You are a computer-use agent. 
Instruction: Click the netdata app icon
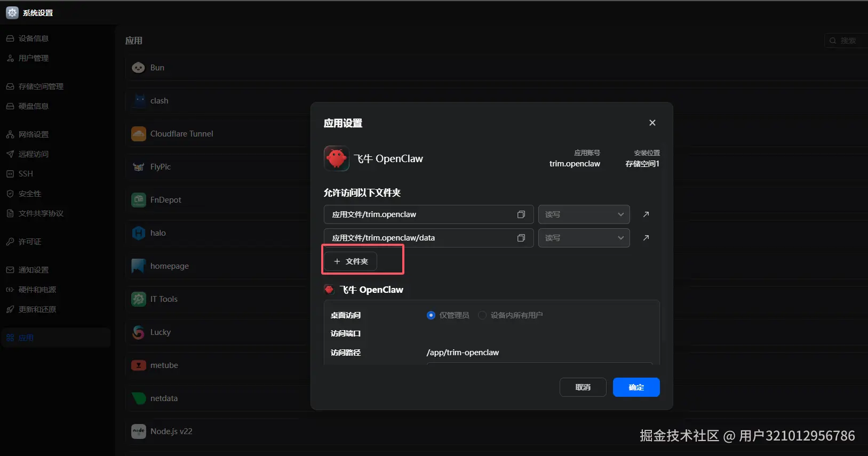(139, 398)
